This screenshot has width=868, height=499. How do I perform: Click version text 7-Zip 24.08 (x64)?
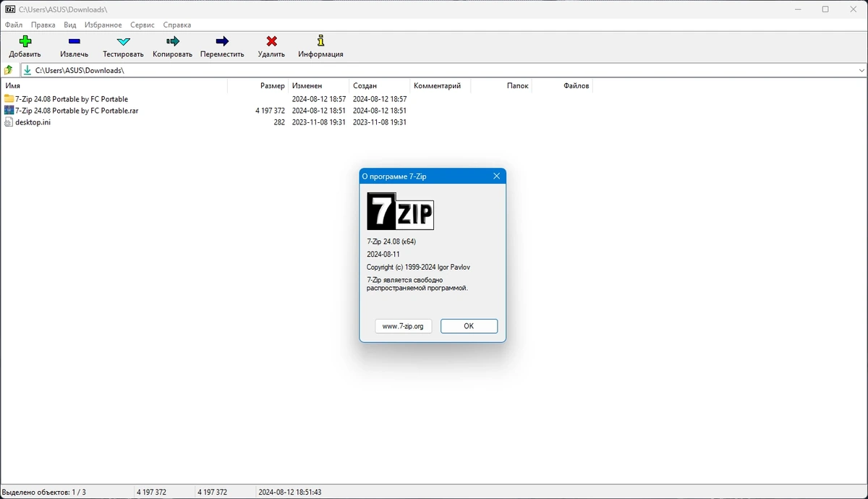[391, 242]
